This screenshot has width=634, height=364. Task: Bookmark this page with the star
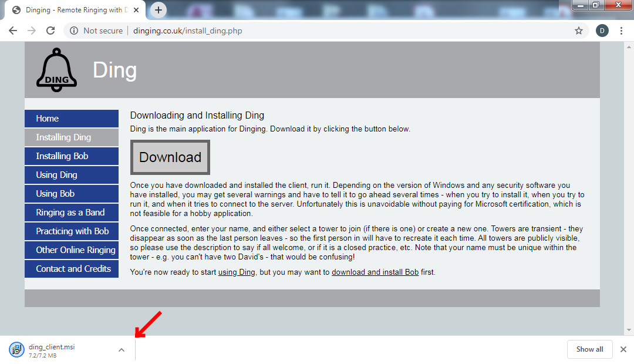579,31
